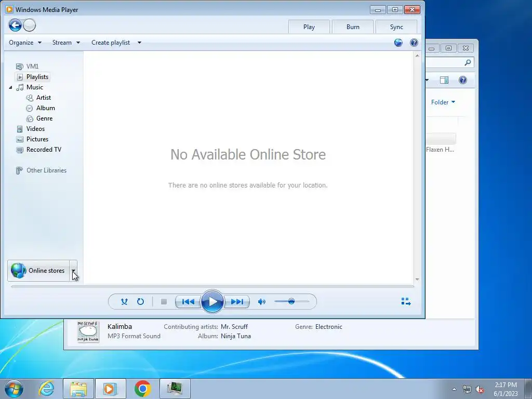The image size is (532, 399).
Task: Open the Play tab
Action: click(309, 27)
